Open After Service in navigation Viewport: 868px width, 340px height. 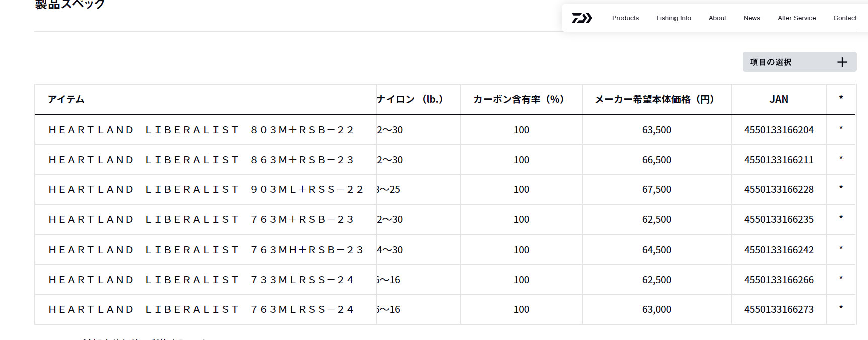pyautogui.click(x=797, y=18)
